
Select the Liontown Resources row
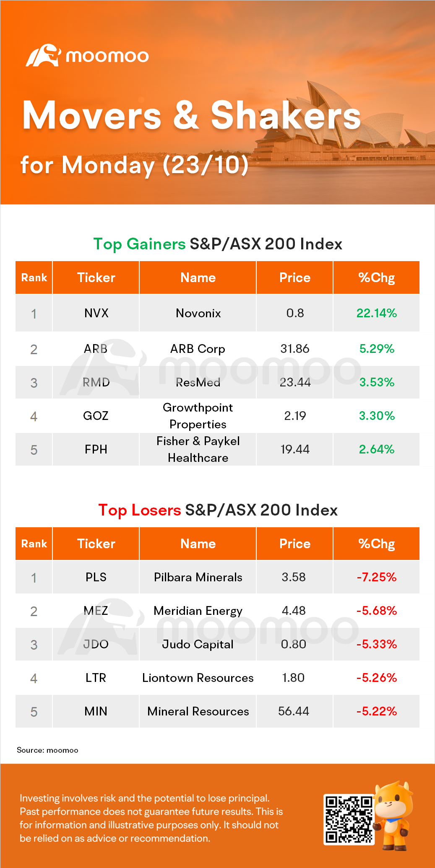217,678
